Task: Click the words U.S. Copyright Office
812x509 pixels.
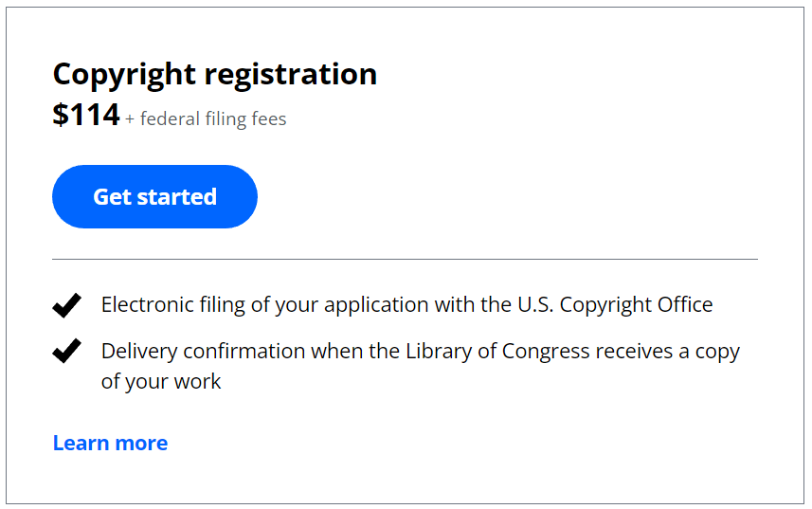Action: pyautogui.click(x=615, y=305)
